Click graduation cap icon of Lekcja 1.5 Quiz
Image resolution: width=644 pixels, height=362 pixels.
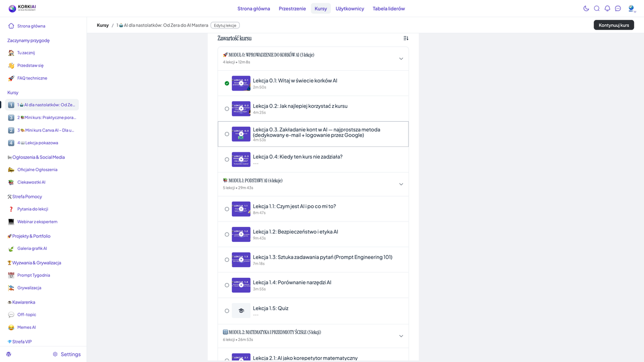point(241,311)
